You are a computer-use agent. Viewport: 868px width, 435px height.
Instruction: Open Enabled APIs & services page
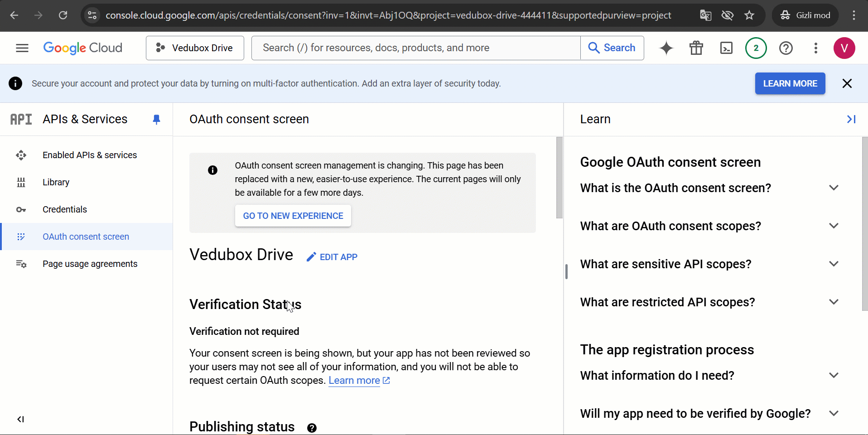point(90,155)
